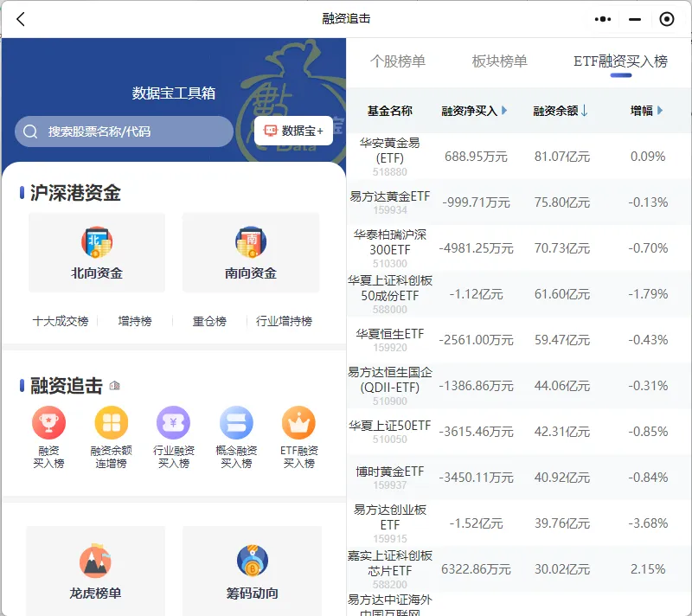Select 华泰柏瑞沪深300ETF fund name
The height and width of the screenshot is (616, 692).
coord(390,242)
